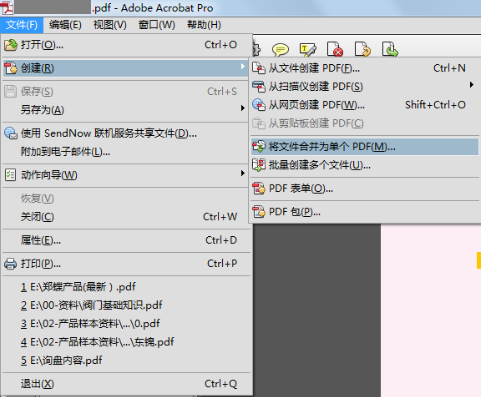
Task: Open recent file 5 E:\询盘内容.pdf
Action: click(x=125, y=360)
